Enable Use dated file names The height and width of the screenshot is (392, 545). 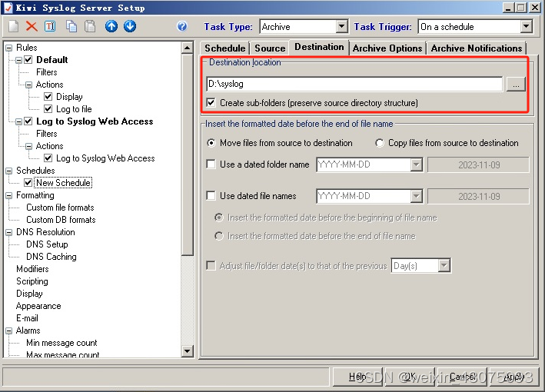click(x=211, y=196)
